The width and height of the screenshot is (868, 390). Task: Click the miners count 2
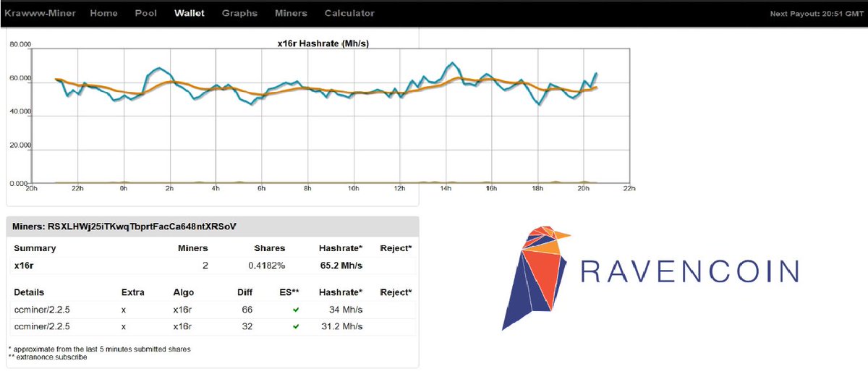pyautogui.click(x=205, y=266)
